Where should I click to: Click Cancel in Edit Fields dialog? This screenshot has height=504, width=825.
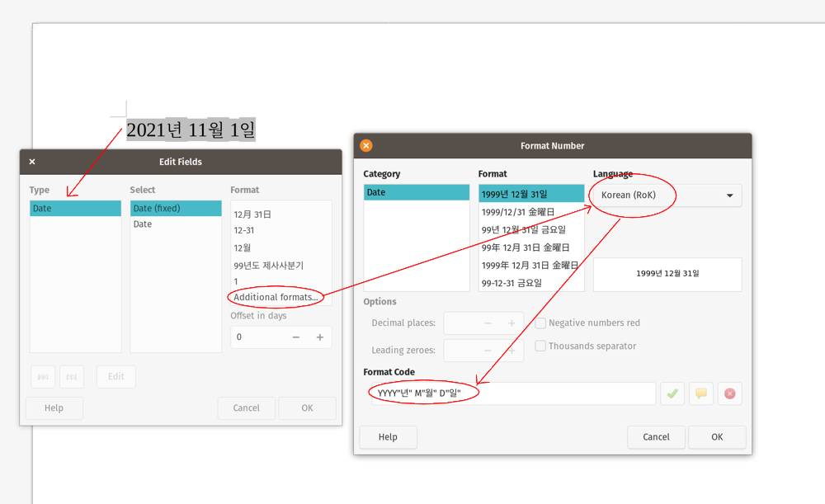246,408
